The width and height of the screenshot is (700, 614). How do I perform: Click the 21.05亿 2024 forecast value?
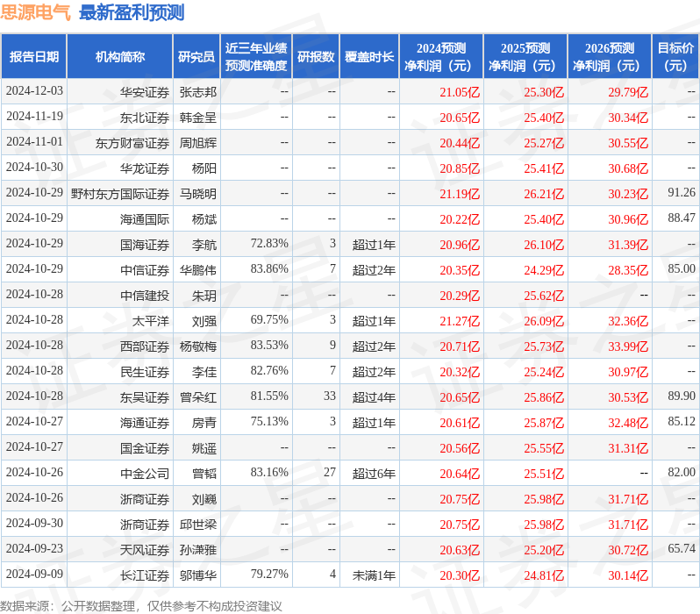tap(460, 92)
